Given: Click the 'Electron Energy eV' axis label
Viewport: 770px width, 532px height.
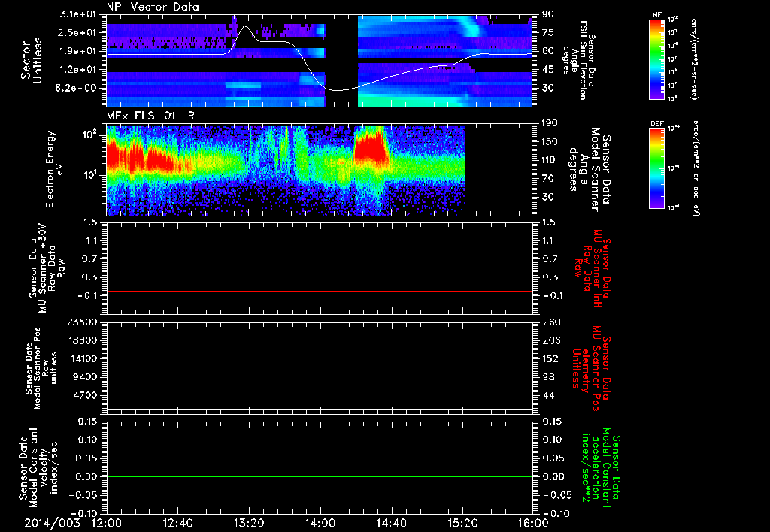Looking at the screenshot, I should click(x=55, y=169).
